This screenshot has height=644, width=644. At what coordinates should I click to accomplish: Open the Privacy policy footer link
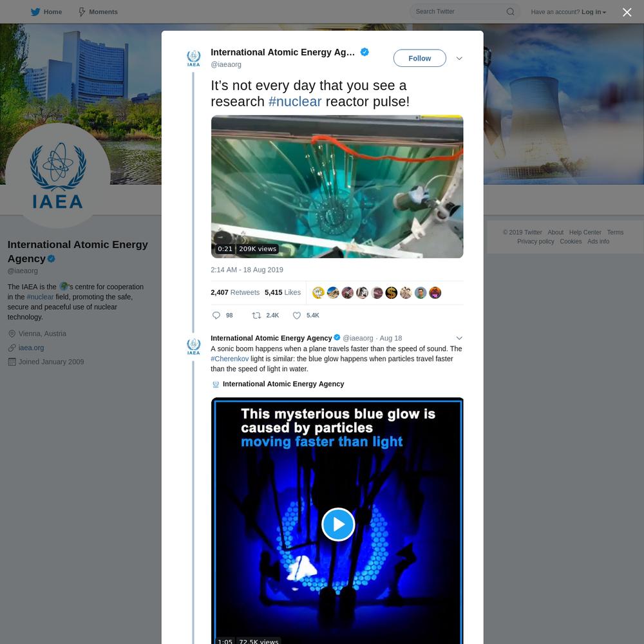(536, 241)
